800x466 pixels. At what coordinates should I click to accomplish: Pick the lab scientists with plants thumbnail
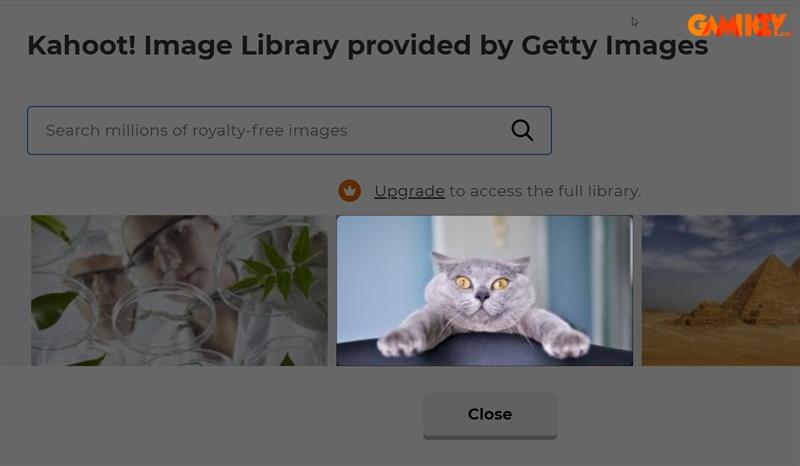pos(179,290)
